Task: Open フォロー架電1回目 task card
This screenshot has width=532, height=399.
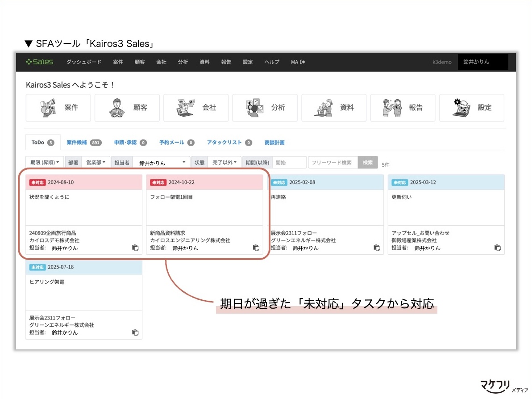Action: coord(204,214)
